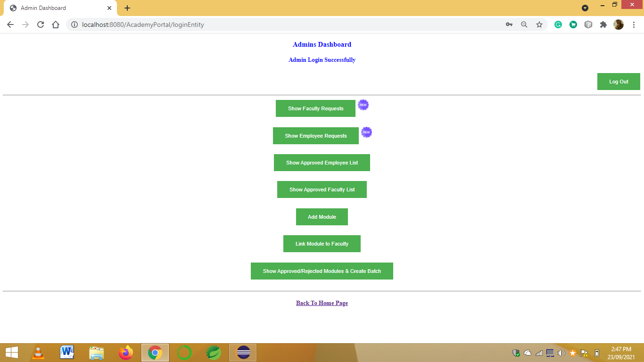Select the Admin Dashboard tab

tap(60, 8)
